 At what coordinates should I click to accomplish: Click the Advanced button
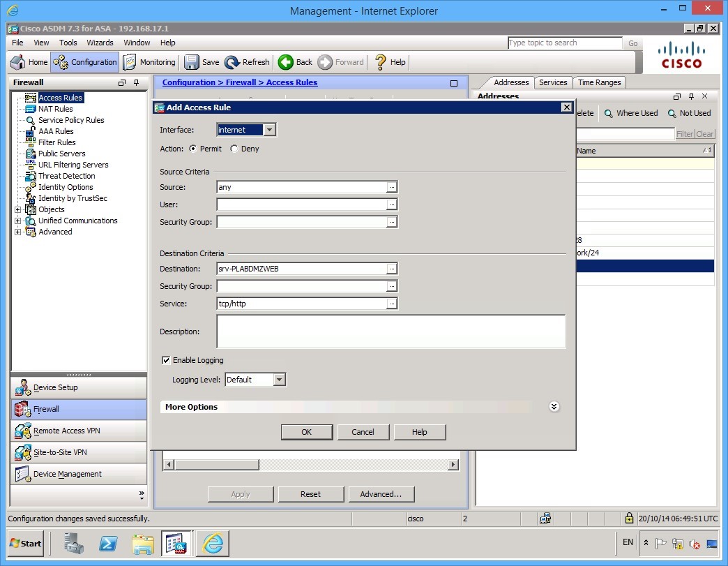(x=381, y=494)
